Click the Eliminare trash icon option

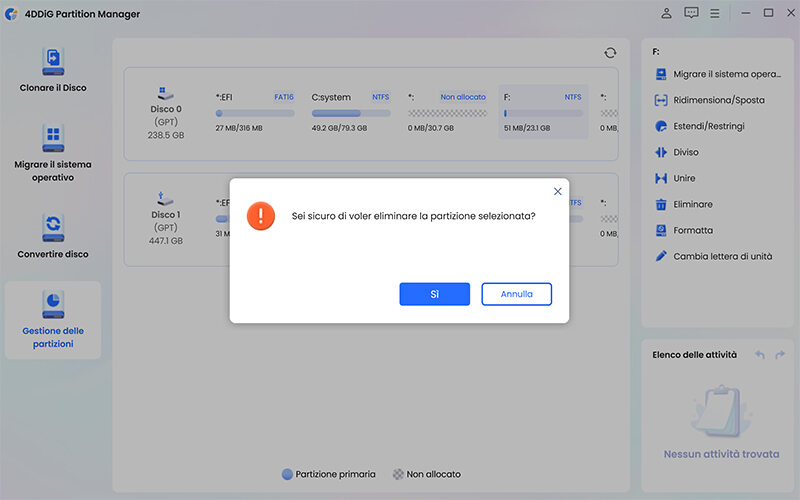coord(661,204)
